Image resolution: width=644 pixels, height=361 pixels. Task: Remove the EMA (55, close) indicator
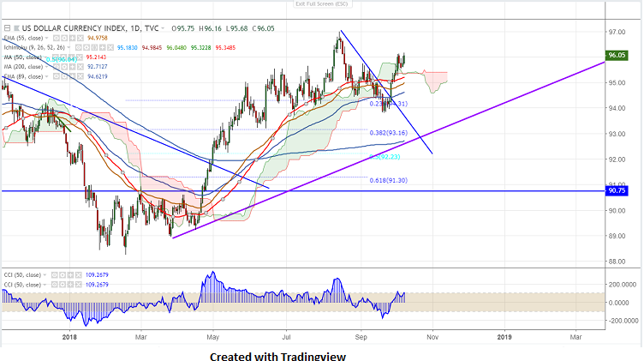[80, 38]
